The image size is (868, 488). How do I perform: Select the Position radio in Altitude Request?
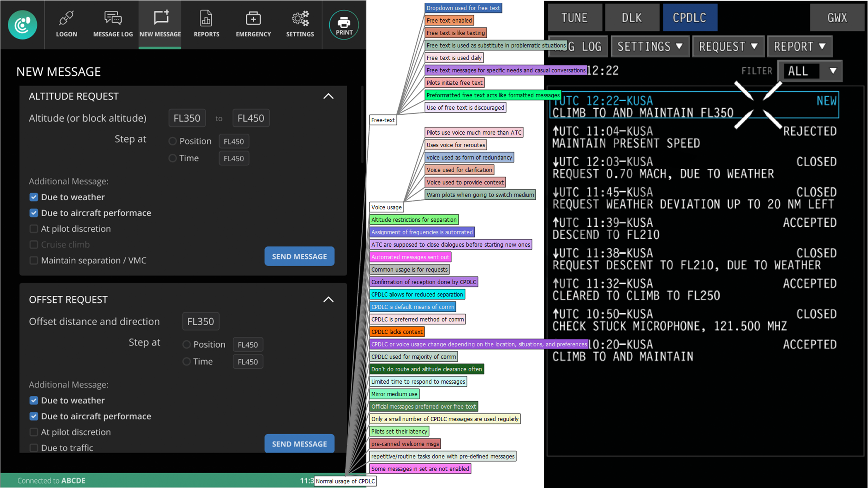point(173,141)
